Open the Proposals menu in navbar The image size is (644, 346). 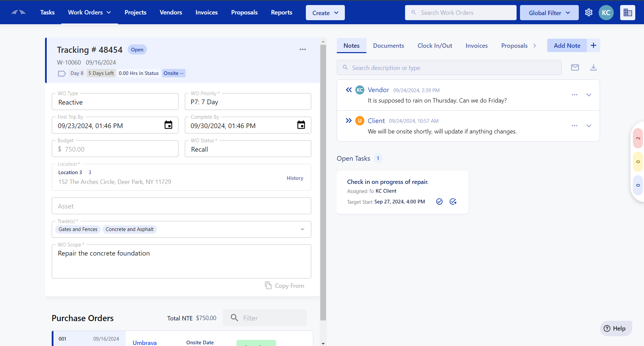tap(244, 12)
